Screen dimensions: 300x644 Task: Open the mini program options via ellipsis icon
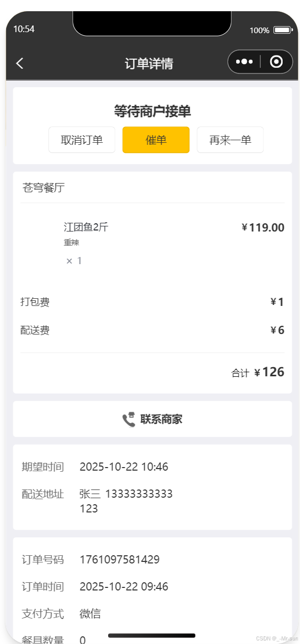244,61
